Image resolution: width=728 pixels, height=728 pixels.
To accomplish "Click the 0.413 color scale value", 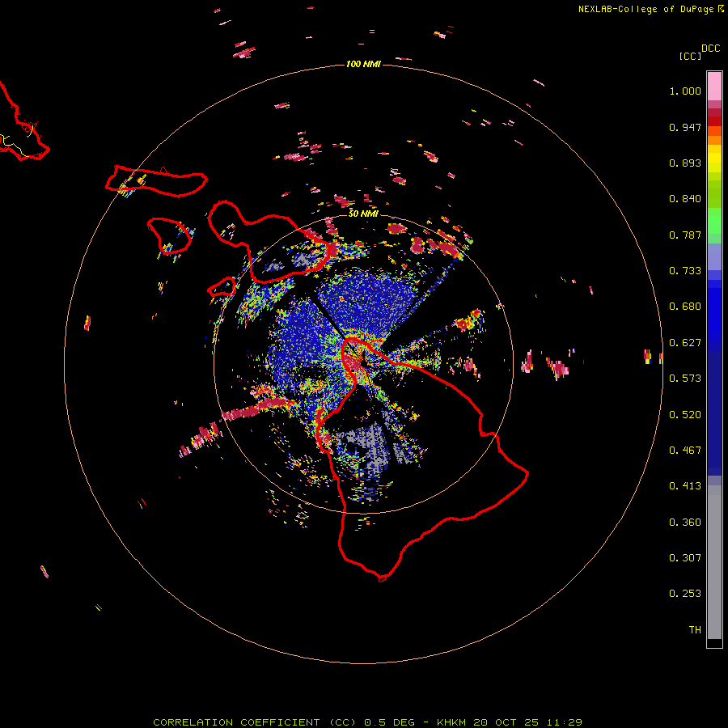I will [685, 486].
